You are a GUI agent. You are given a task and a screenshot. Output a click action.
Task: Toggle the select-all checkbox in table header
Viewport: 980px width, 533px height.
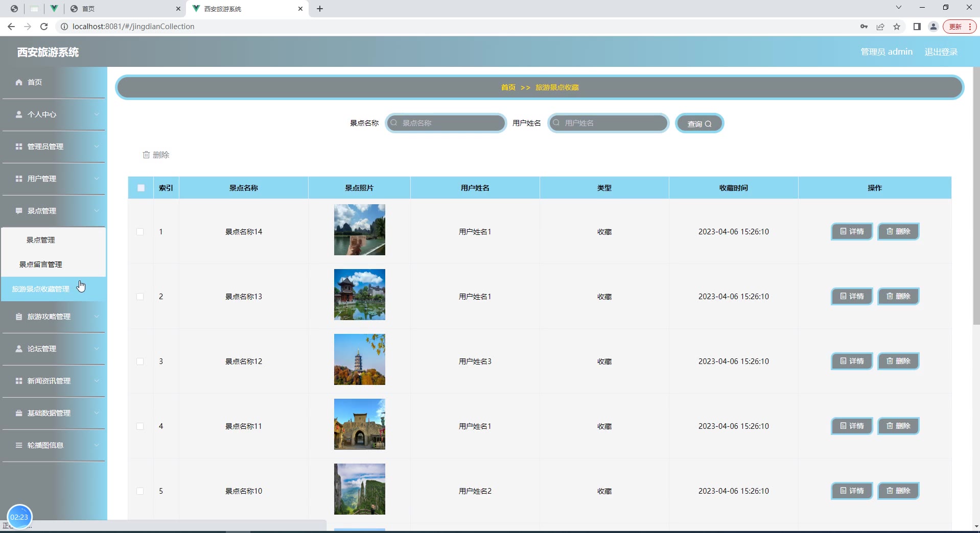pyautogui.click(x=141, y=188)
